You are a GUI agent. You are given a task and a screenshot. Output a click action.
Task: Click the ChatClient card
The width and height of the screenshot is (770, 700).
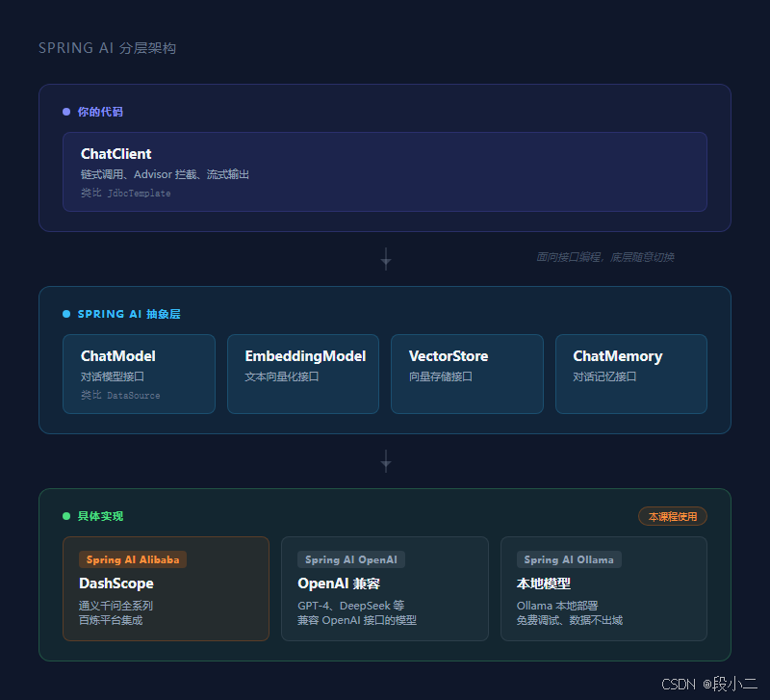click(384, 172)
